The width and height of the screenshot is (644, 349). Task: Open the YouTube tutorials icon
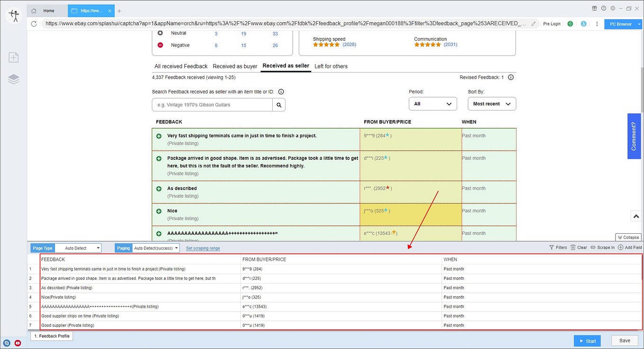(18, 343)
